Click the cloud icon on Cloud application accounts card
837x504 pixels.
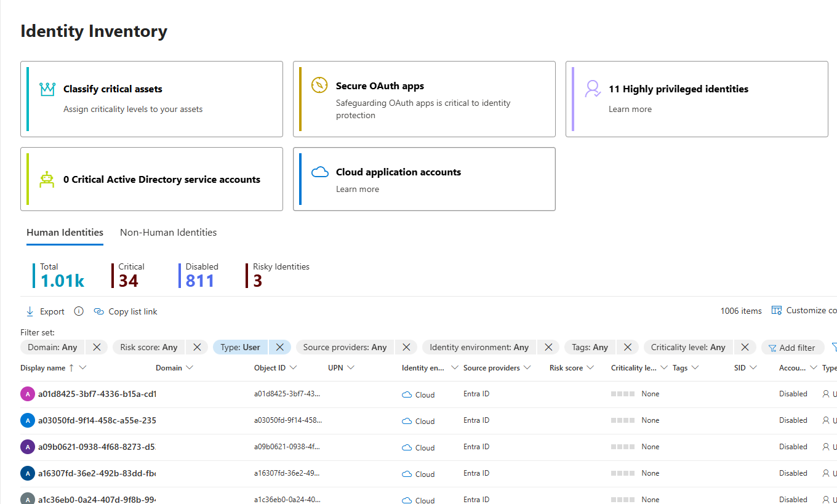coord(319,172)
